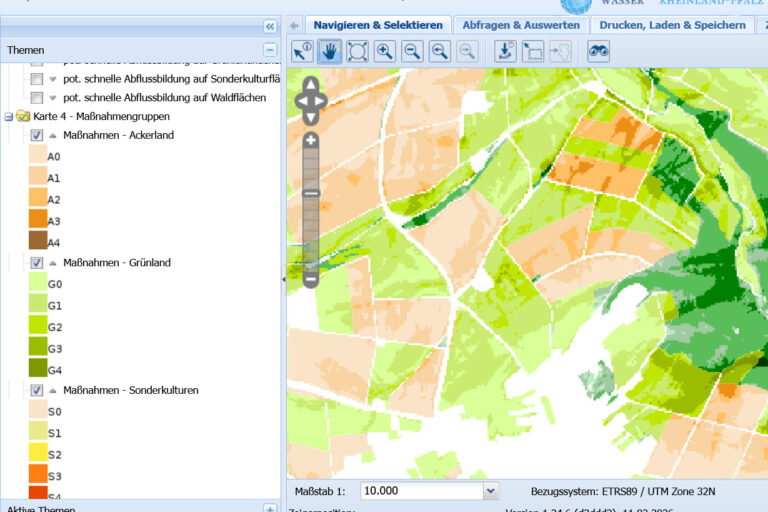This screenshot has width=768, height=512.
Task: Select the zoom in magnifier tool
Action: [384, 51]
